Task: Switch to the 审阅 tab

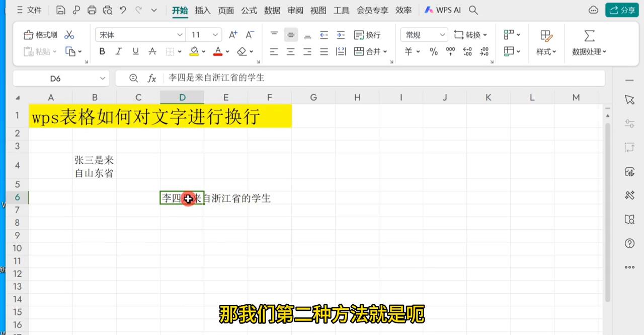Action: point(295,10)
